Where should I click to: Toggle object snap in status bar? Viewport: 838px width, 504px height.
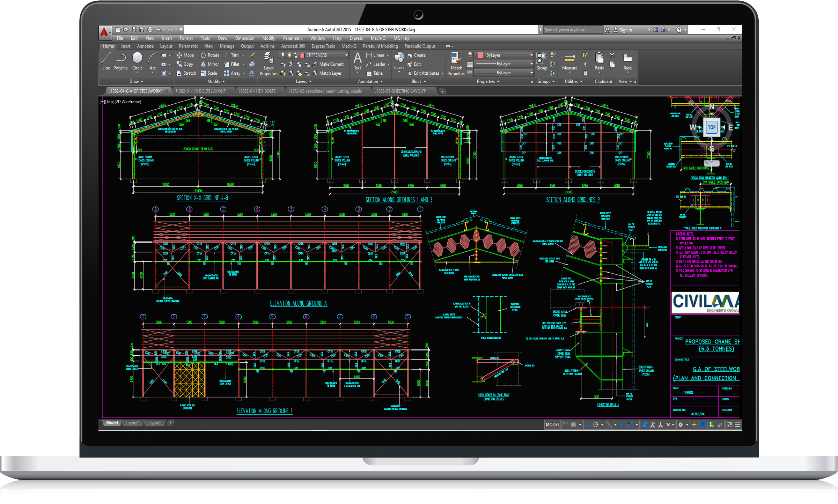[x=631, y=425]
